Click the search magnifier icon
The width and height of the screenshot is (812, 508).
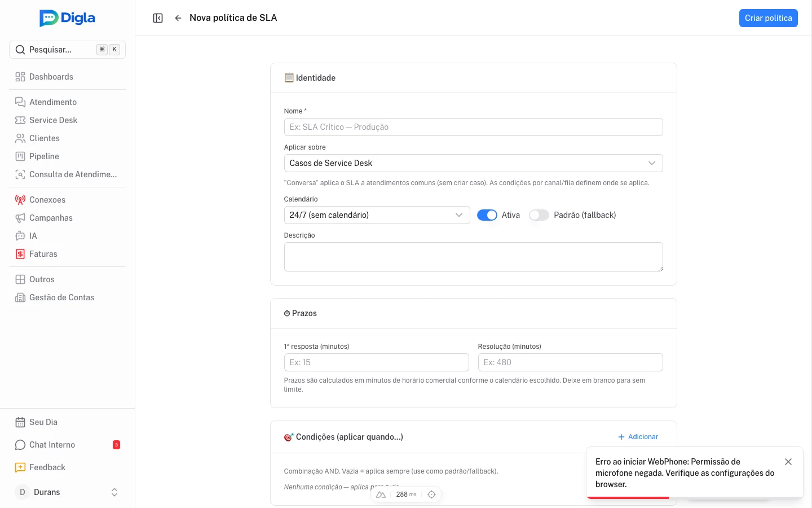[20, 50]
